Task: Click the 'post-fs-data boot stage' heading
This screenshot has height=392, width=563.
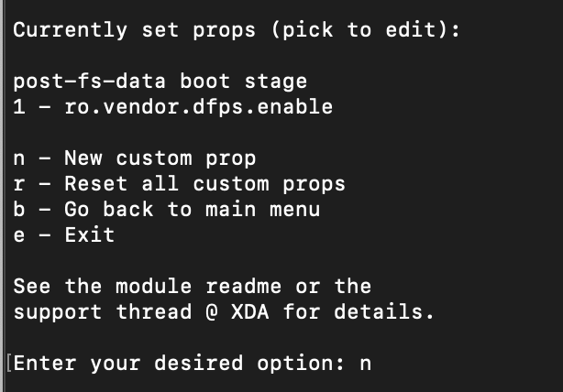Action: tap(160, 81)
